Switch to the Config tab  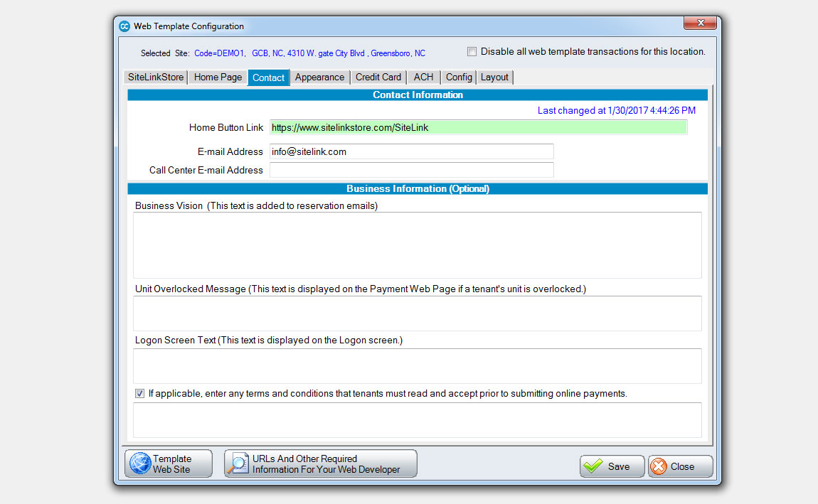(459, 77)
